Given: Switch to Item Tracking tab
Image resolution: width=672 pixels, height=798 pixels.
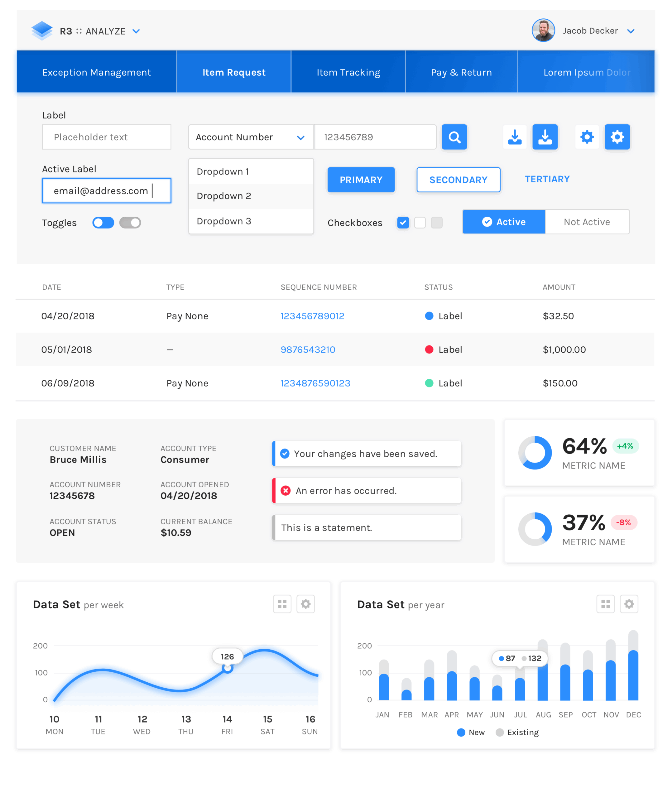Looking at the screenshot, I should (x=348, y=72).
